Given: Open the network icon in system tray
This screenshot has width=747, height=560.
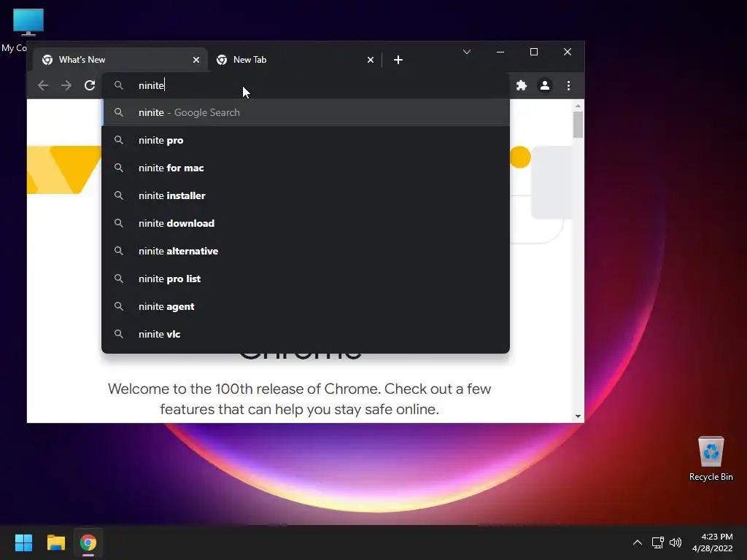Looking at the screenshot, I should coord(658,542).
